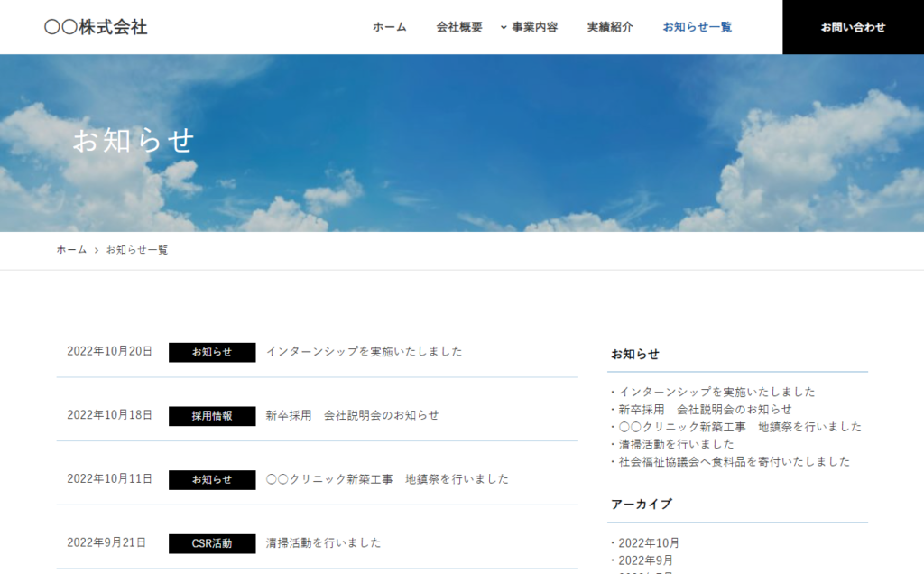Click the ホーム breadcrumb link

coord(71,250)
